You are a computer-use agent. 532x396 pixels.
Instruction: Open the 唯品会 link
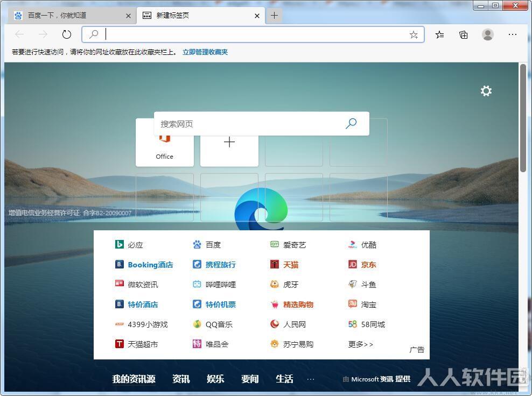(217, 344)
